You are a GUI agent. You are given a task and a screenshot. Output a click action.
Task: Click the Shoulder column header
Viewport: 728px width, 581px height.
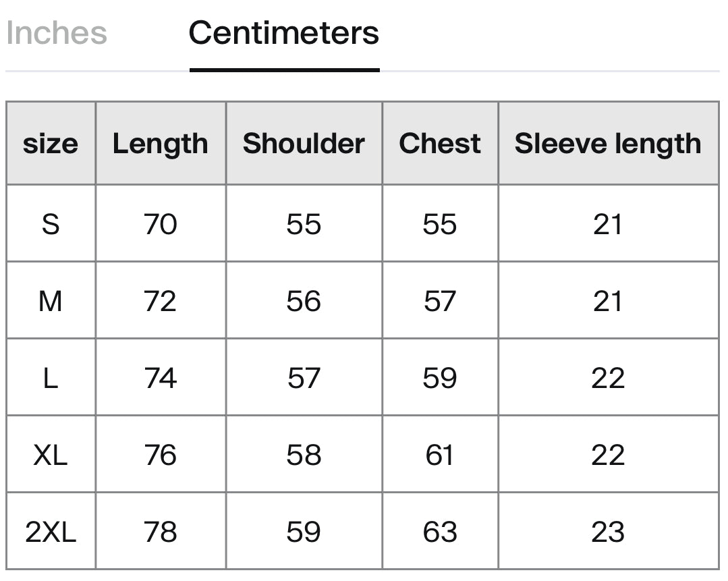[304, 144]
